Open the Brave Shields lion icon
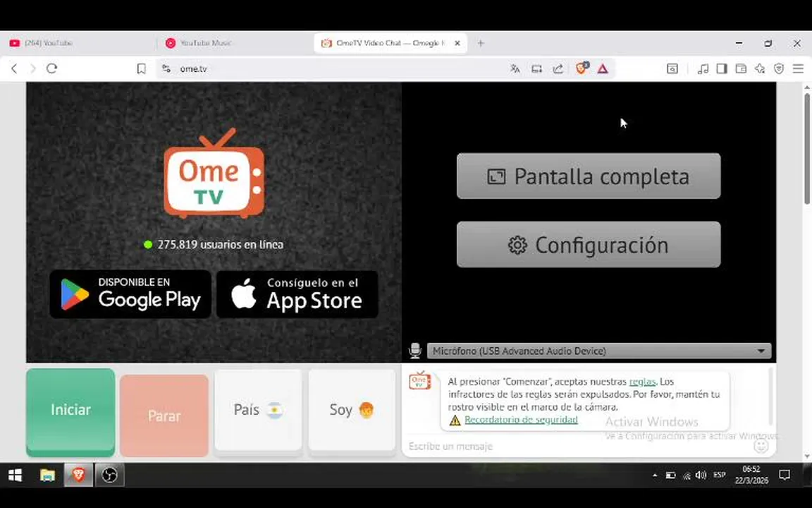Viewport: 812px width, 508px height. [582, 68]
